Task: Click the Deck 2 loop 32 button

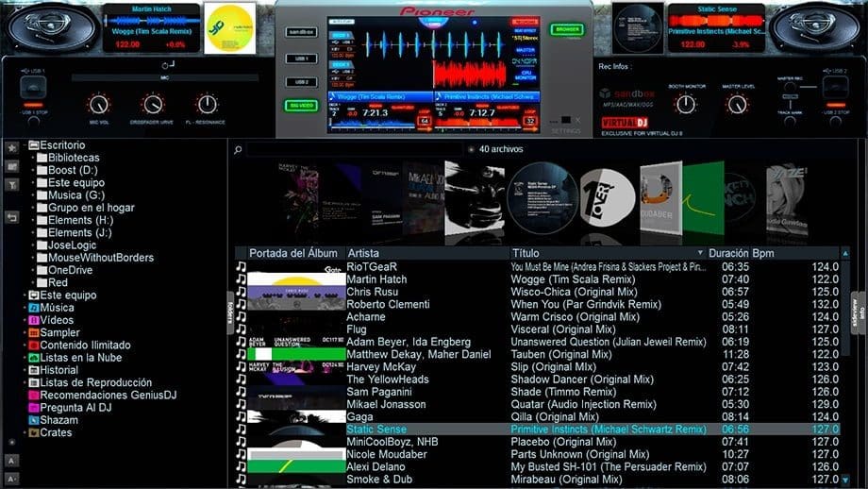Action: 530,121
